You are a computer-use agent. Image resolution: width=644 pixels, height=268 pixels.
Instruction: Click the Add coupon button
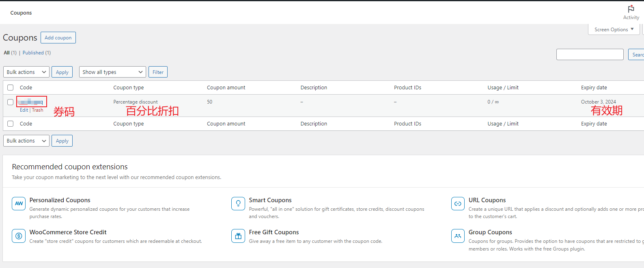coord(58,38)
